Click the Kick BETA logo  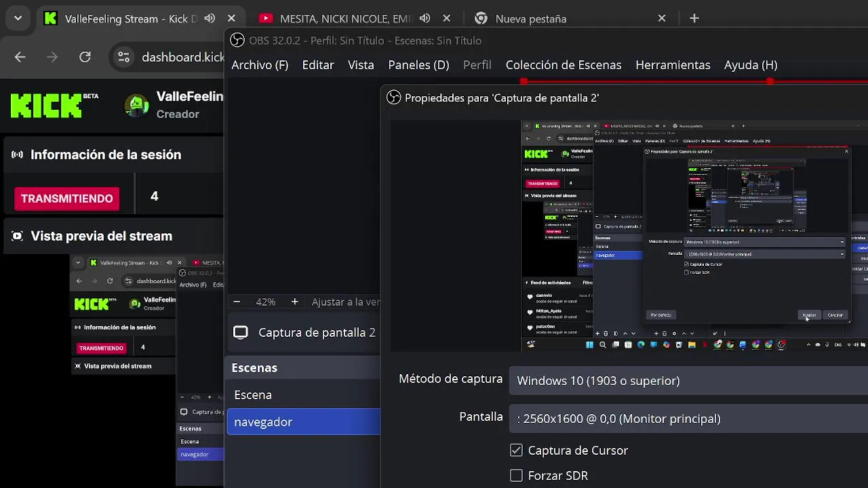click(54, 105)
